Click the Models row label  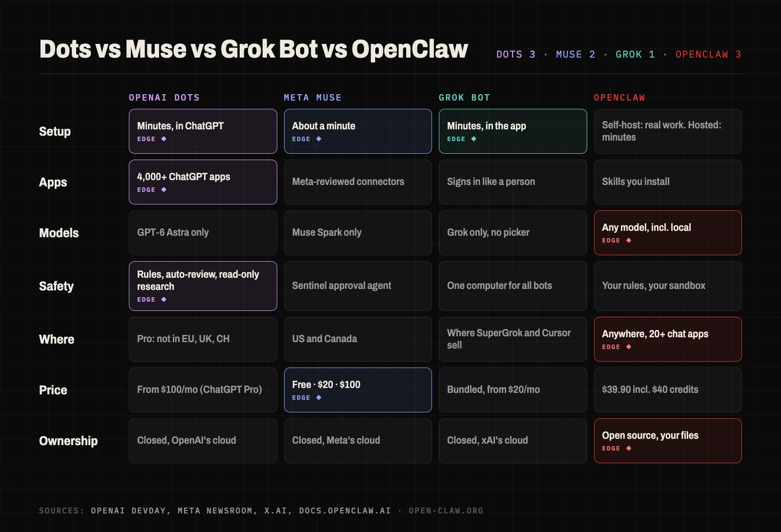[59, 233]
